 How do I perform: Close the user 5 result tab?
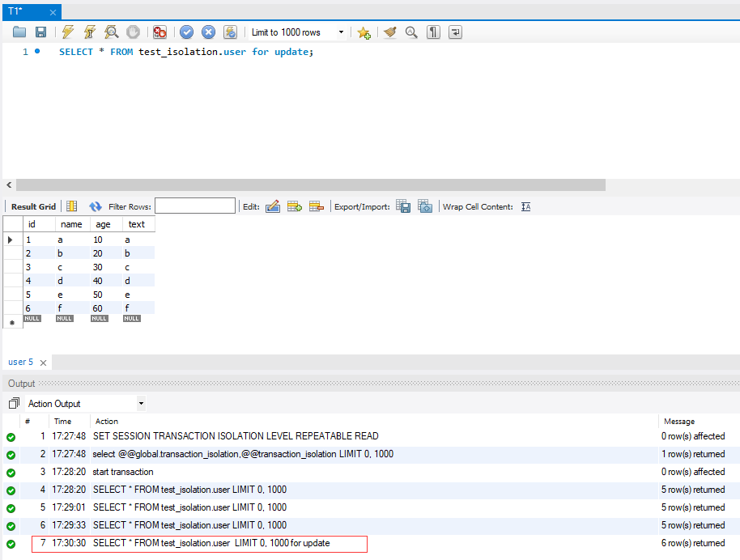click(x=43, y=363)
